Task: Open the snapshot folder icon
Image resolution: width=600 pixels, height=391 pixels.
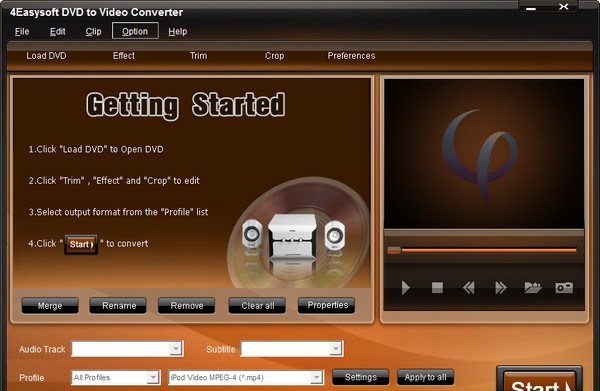Action: (533, 287)
